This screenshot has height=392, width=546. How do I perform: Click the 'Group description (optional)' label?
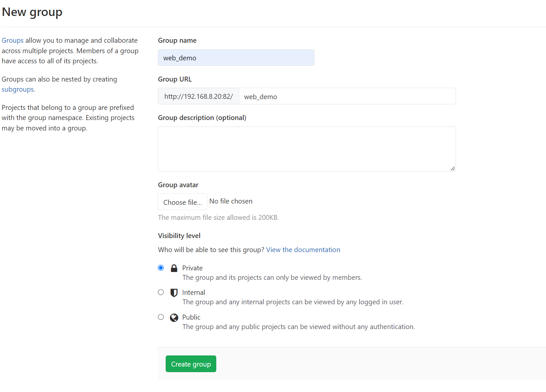pyautogui.click(x=202, y=118)
